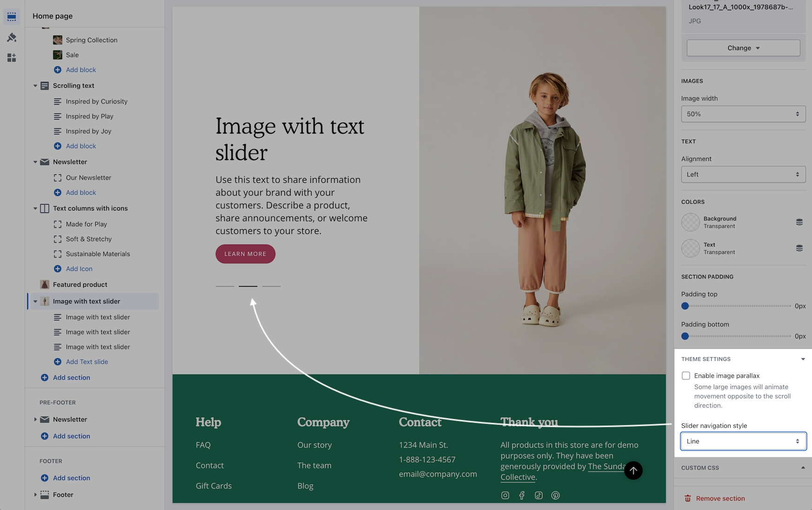
Task: Click the Change image button
Action: click(743, 48)
